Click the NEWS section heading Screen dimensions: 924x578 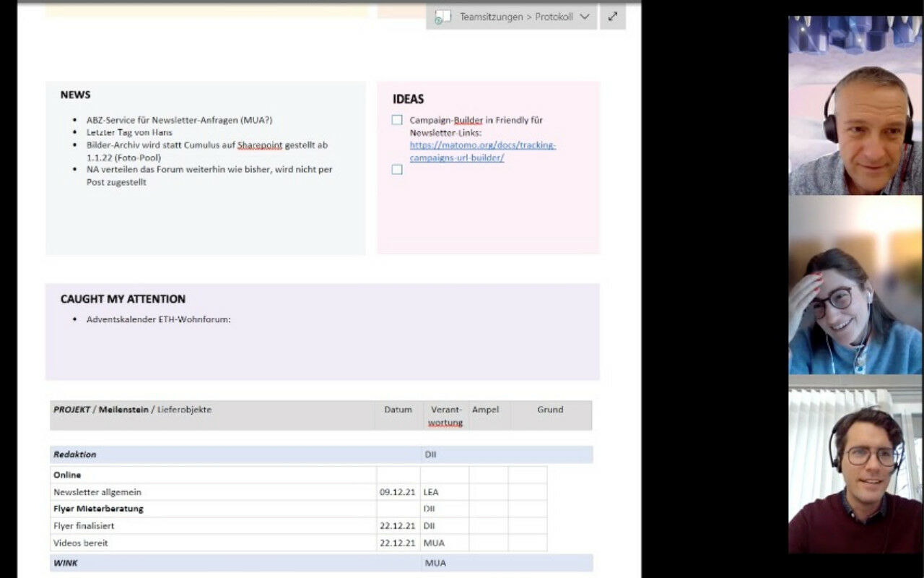point(75,95)
